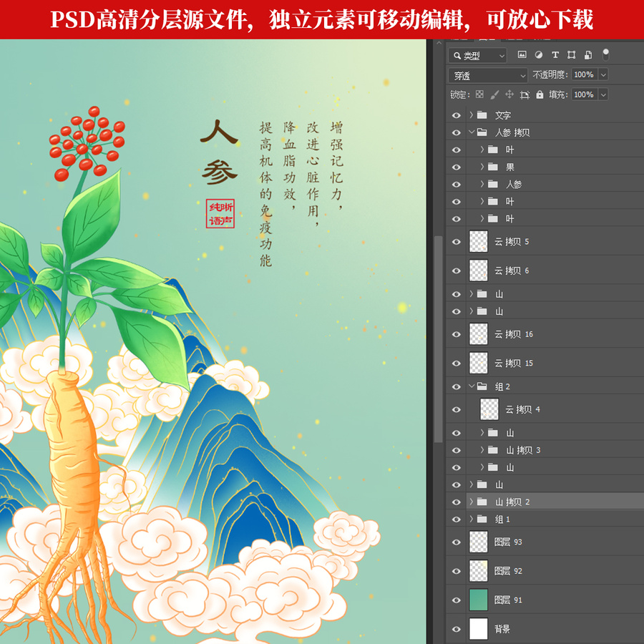Image resolution: width=644 pixels, height=644 pixels.
Task: Select layer name 云 拷贝 16
Action: [514, 334]
